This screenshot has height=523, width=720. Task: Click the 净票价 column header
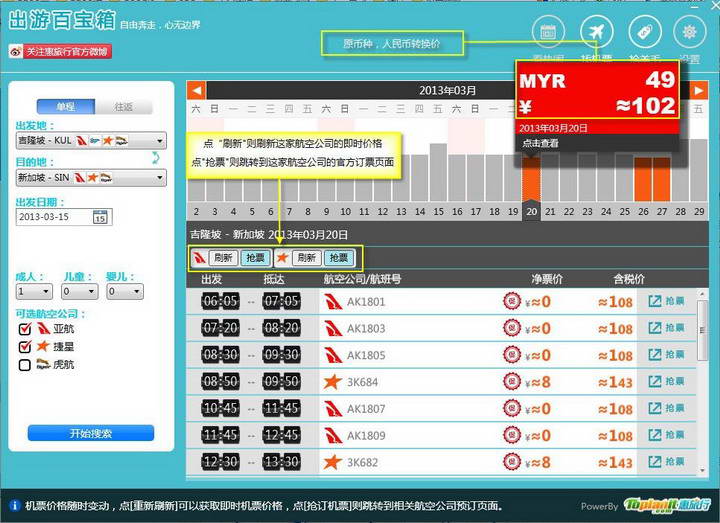tap(547, 279)
